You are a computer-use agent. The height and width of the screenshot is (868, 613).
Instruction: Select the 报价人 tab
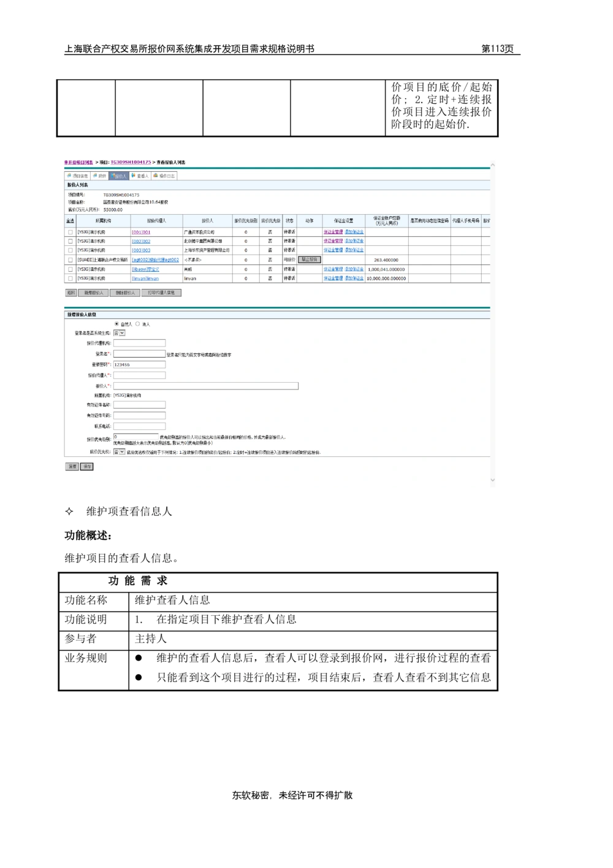(119, 176)
